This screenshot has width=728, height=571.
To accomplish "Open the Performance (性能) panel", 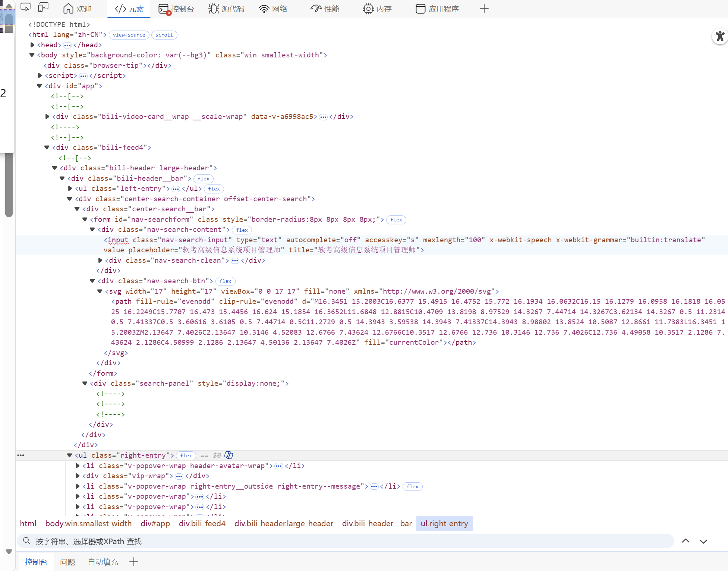I will [325, 9].
